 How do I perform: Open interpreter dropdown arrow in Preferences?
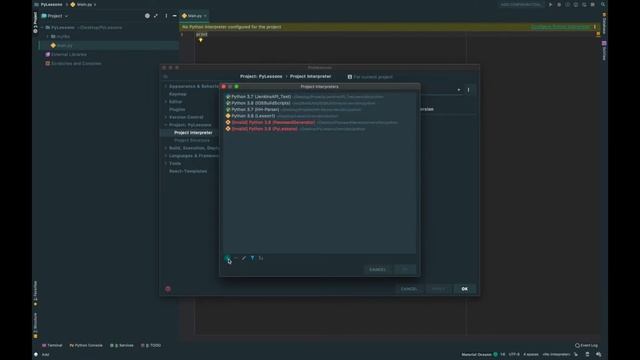tap(459, 90)
